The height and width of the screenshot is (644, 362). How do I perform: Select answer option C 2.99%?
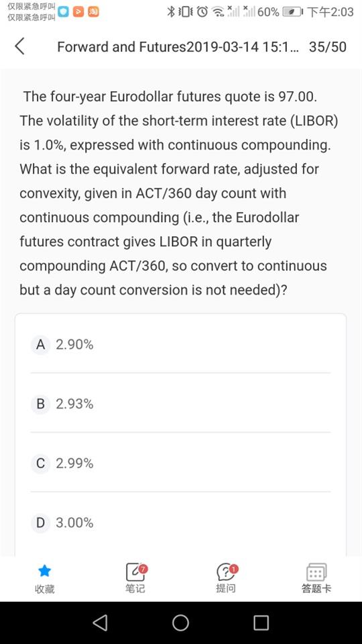pyautogui.click(x=180, y=463)
